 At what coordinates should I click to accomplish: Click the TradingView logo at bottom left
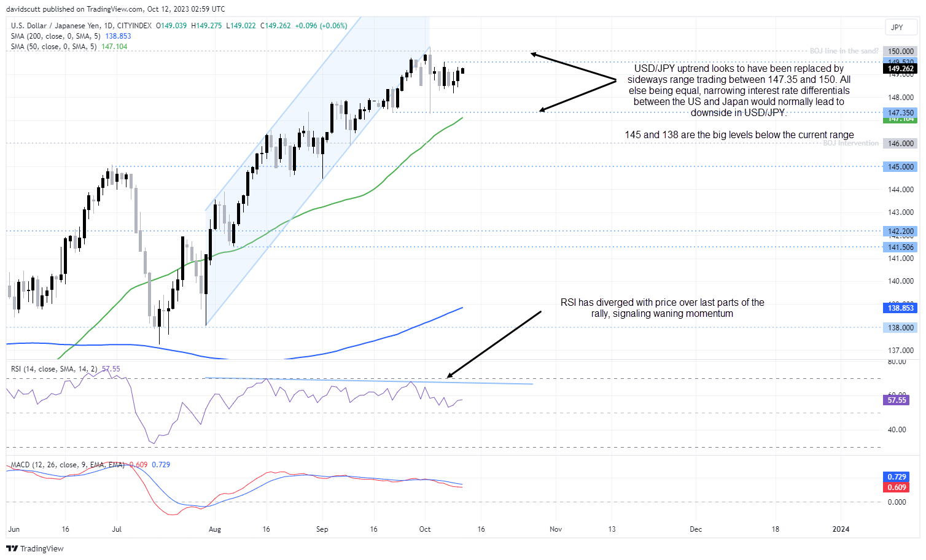pos(36,548)
